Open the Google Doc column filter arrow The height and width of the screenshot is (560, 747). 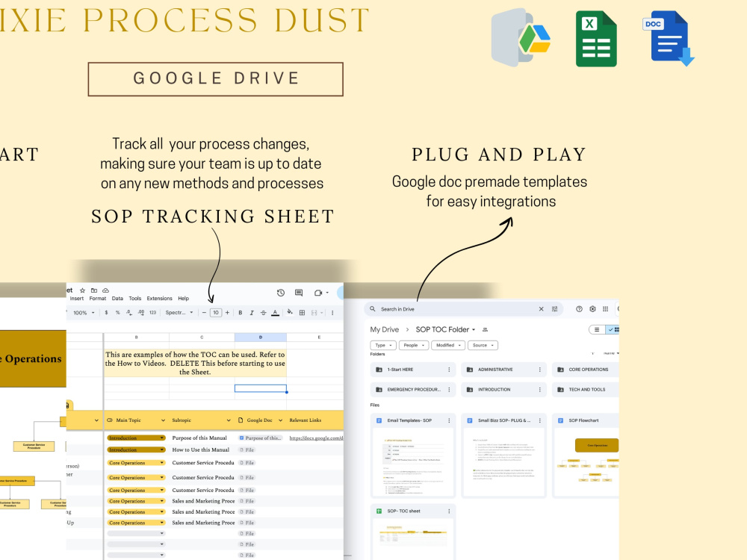[281, 420]
